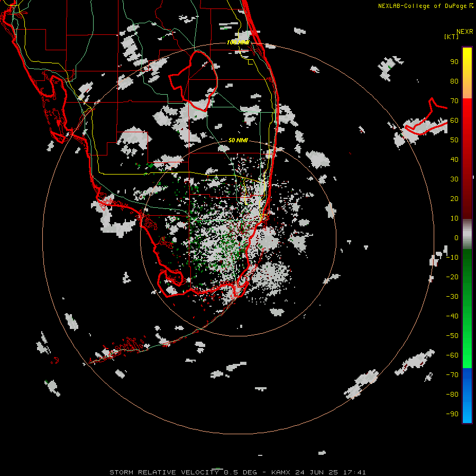Select the 20 value on velocity scale

point(454,199)
